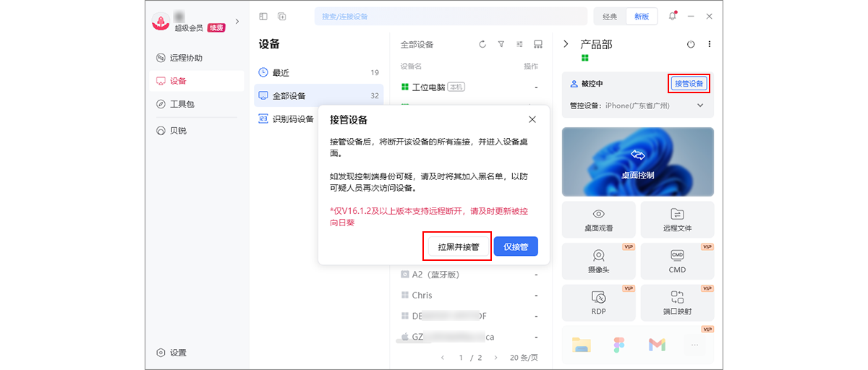The height and width of the screenshot is (370, 868).
Task: Start 桌面控制 remote desktop
Action: 638,163
